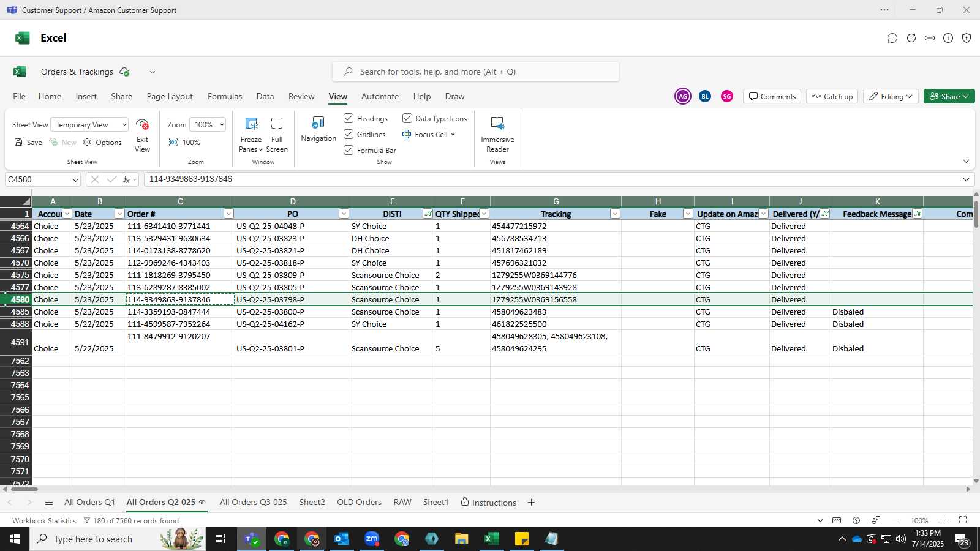Screen dimensions: 980x551
Task: Click the Focus Cell icon
Action: [407, 135]
